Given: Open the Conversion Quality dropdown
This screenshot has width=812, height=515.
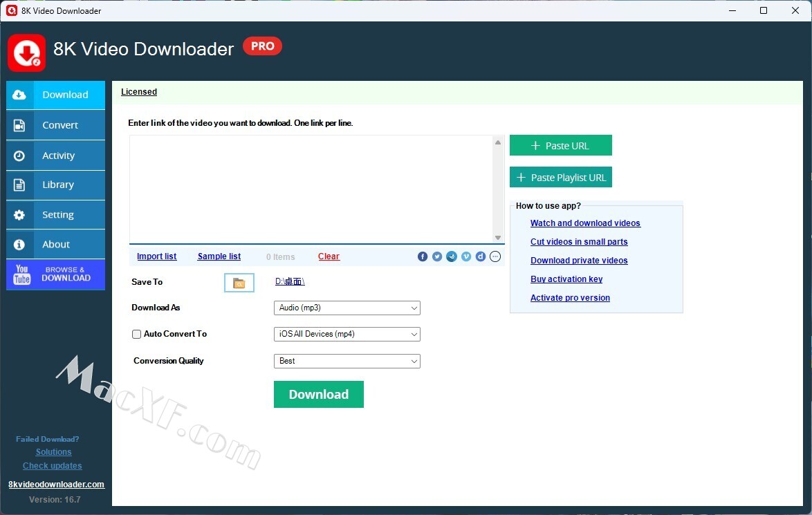Looking at the screenshot, I should tap(347, 362).
